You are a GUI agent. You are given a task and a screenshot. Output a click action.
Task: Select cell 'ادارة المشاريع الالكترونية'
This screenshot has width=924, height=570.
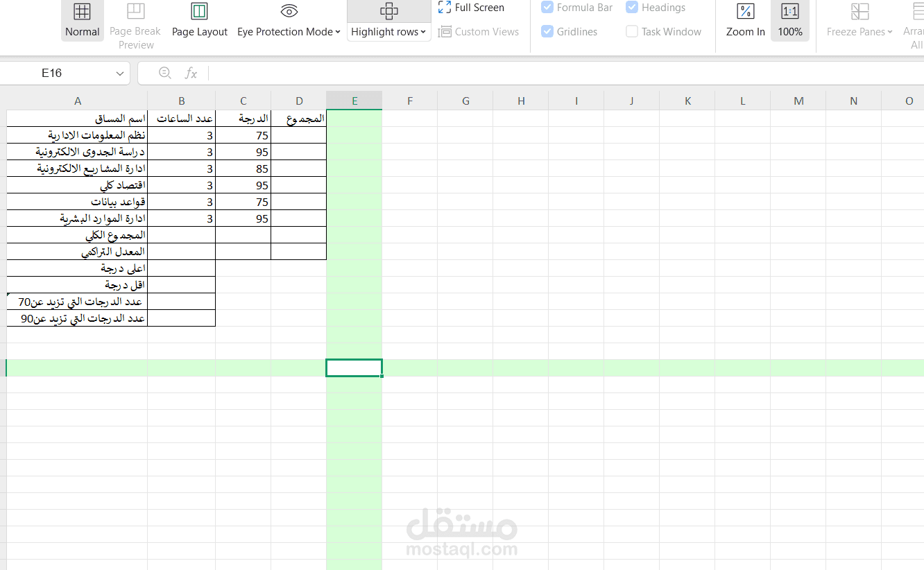pyautogui.click(x=77, y=169)
